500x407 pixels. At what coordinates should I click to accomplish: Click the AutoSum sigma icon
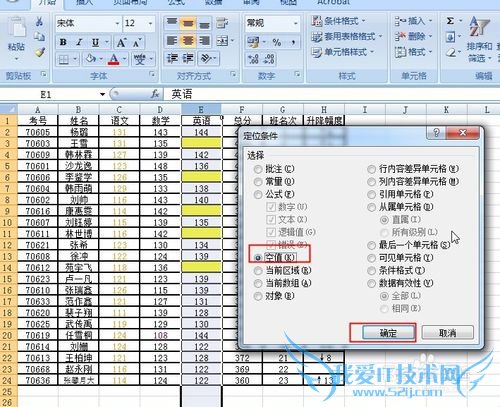pyautogui.click(x=450, y=21)
